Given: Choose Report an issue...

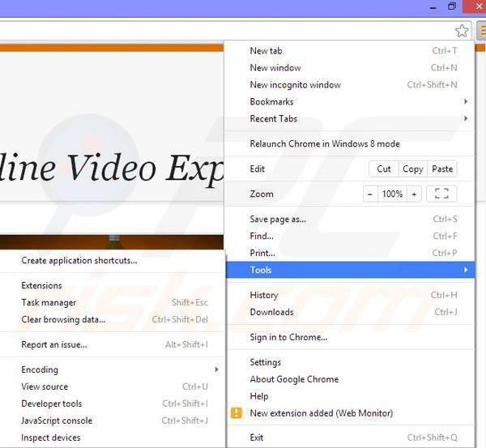Looking at the screenshot, I should pyautogui.click(x=112, y=344).
